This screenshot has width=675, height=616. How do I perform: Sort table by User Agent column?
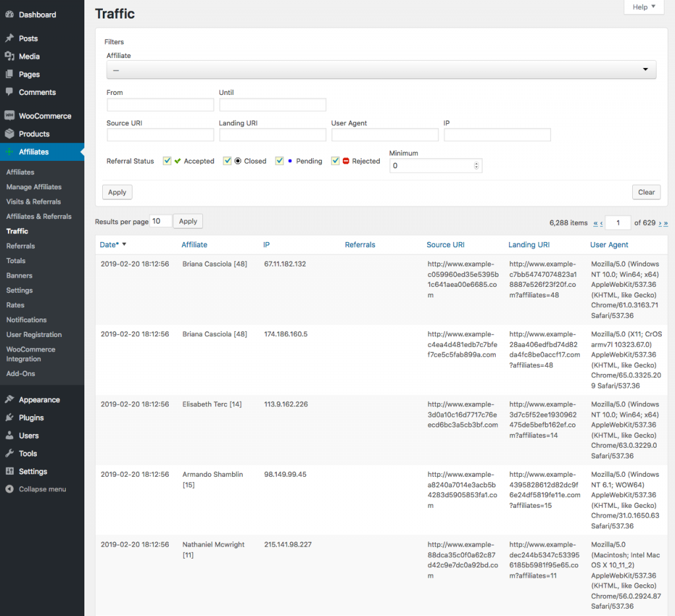(x=609, y=245)
